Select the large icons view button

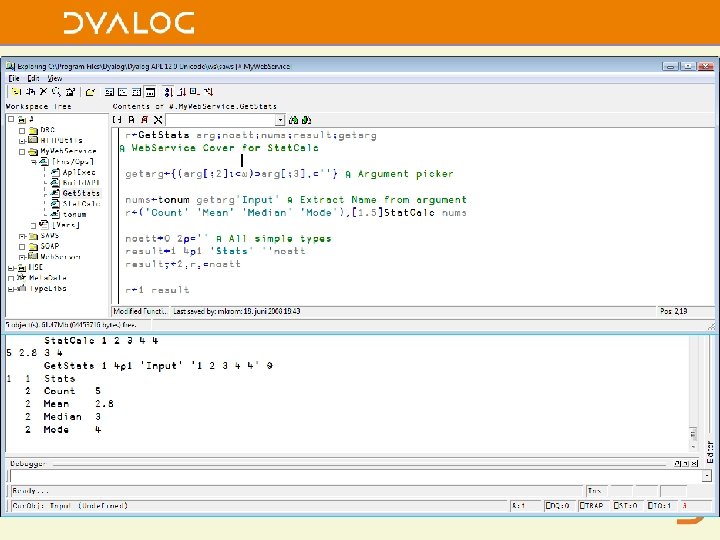(109, 92)
